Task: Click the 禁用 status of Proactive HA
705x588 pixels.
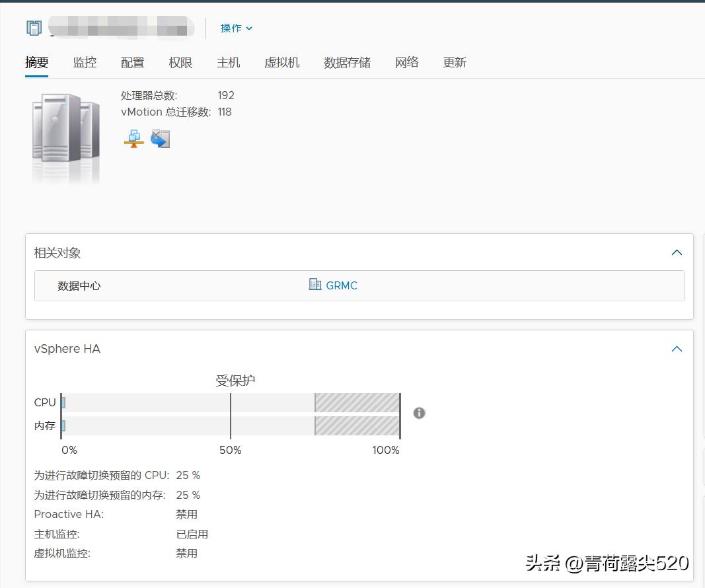Action: tap(186, 514)
